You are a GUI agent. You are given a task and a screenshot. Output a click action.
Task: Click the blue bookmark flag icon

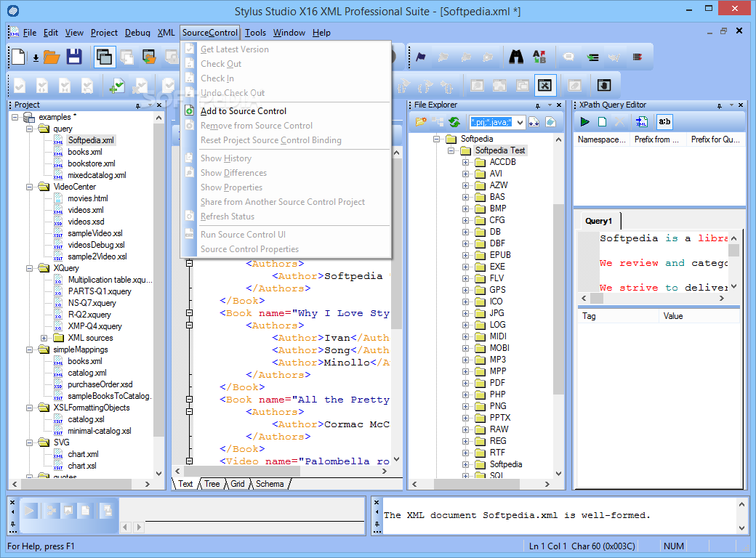click(x=421, y=57)
